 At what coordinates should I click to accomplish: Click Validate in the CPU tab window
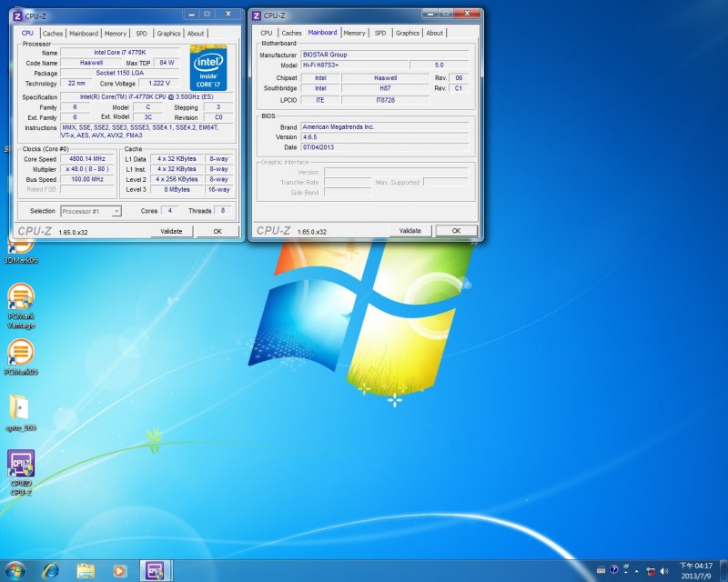[x=171, y=231]
